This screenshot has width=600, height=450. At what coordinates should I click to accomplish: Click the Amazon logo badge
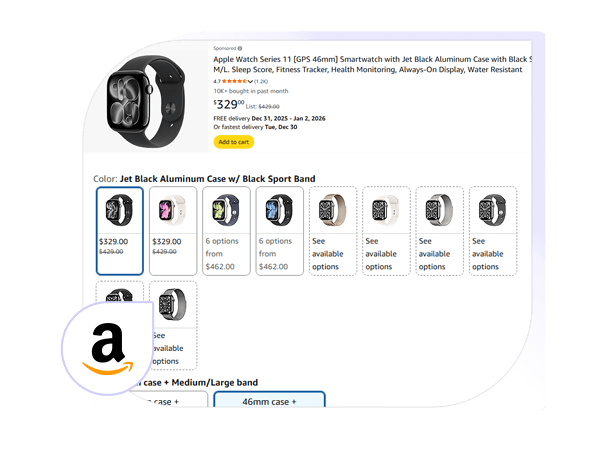108,348
